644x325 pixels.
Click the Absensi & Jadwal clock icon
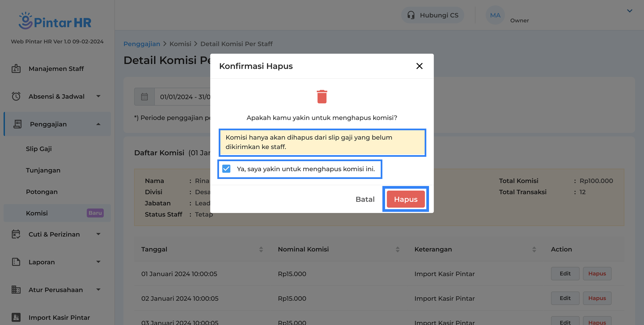tap(16, 96)
